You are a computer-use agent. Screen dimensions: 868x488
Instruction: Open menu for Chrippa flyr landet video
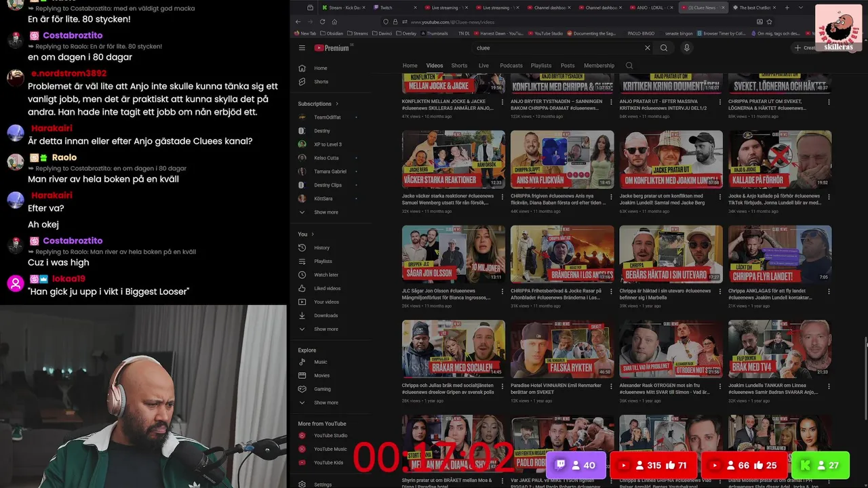pyautogui.click(x=829, y=293)
